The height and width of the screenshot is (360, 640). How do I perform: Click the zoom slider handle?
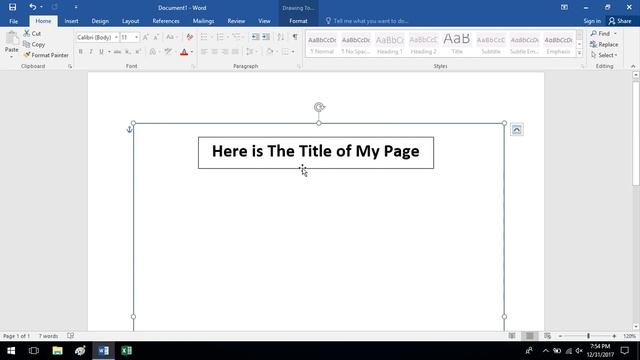click(588, 336)
